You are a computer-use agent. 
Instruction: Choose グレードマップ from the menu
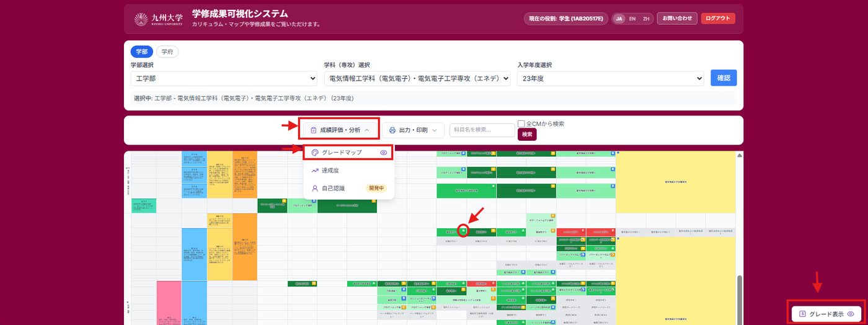pos(348,153)
